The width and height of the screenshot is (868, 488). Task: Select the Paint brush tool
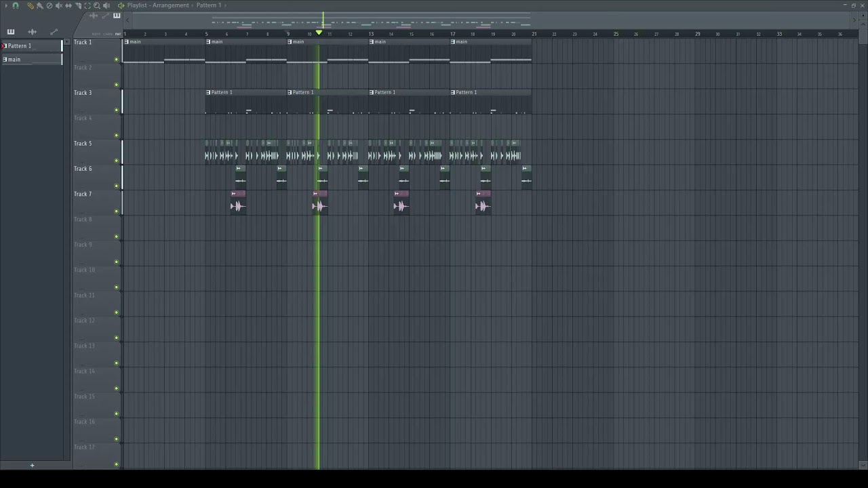[x=39, y=5]
